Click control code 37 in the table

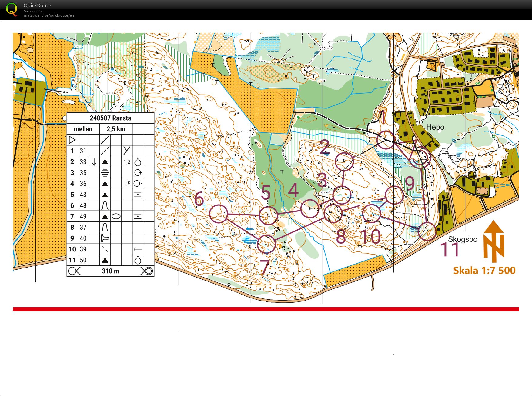point(83,227)
